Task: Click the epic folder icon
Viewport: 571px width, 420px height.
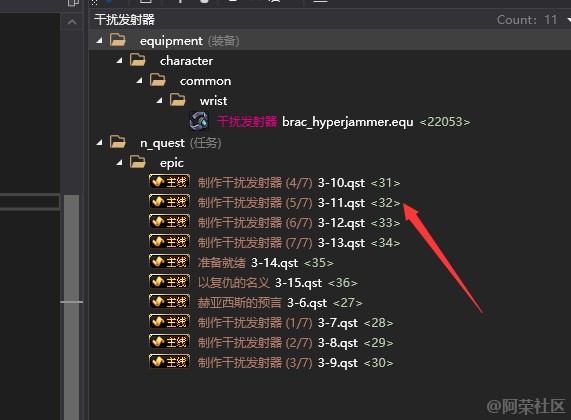Action: click(x=138, y=162)
